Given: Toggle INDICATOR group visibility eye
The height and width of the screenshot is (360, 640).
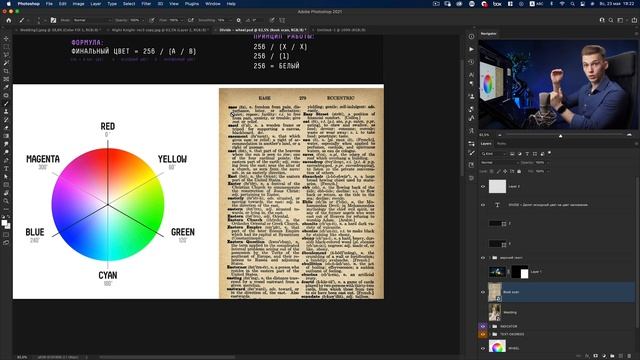Looking at the screenshot, I should 483,327.
